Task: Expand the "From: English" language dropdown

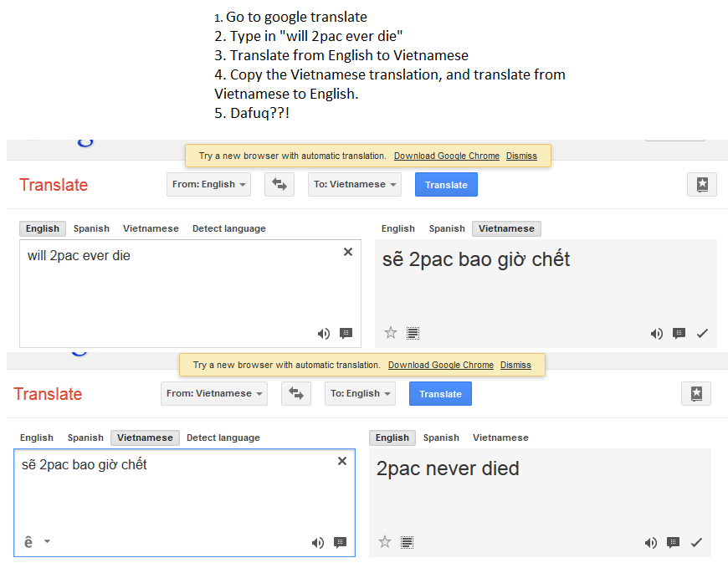Action: pyautogui.click(x=208, y=185)
